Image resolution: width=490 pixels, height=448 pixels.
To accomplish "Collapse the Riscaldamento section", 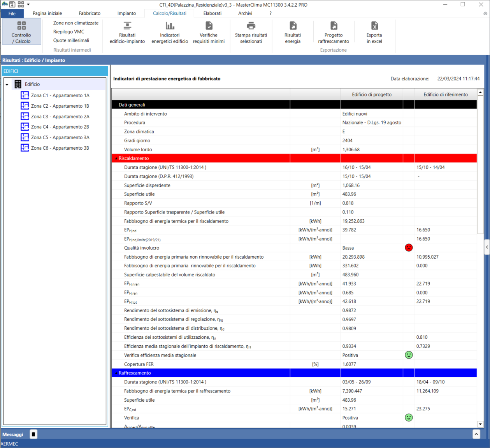I will pos(116,158).
